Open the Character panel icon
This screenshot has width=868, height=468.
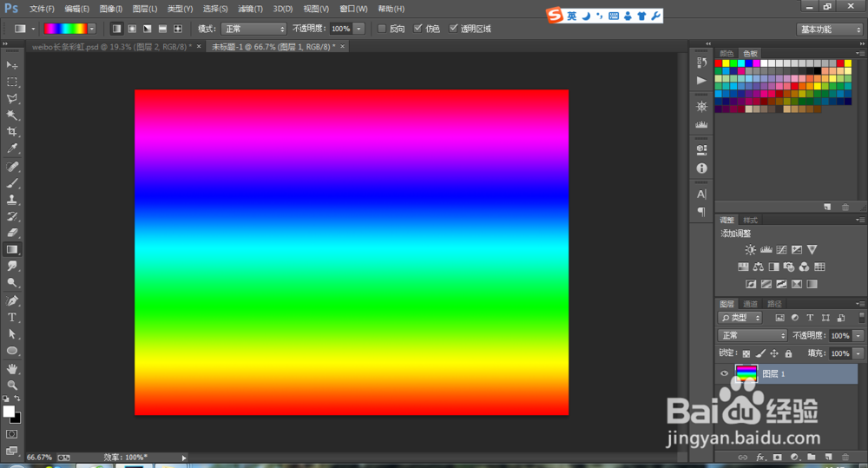point(701,194)
